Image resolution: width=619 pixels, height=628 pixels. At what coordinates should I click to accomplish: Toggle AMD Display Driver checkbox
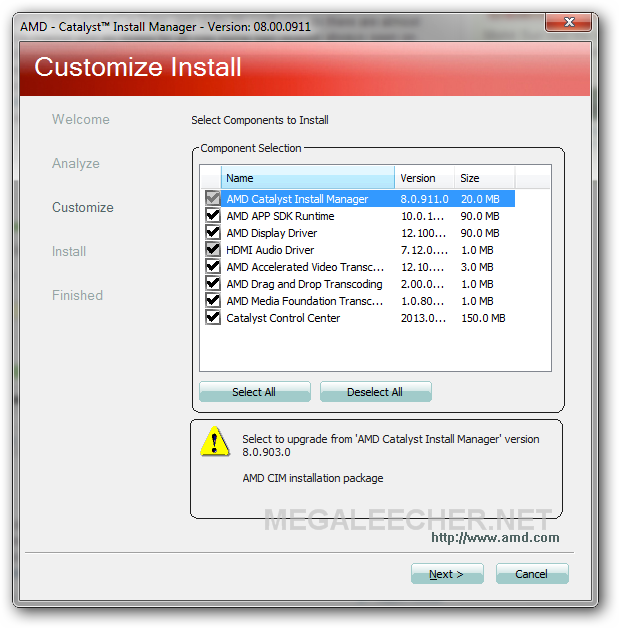(213, 233)
